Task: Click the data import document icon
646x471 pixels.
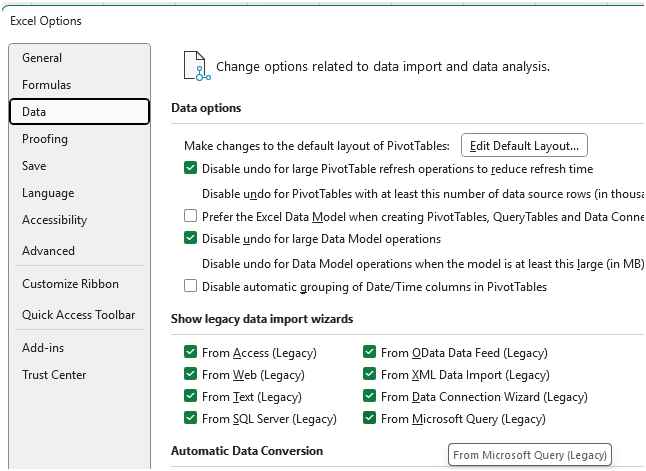Action: pyautogui.click(x=197, y=66)
